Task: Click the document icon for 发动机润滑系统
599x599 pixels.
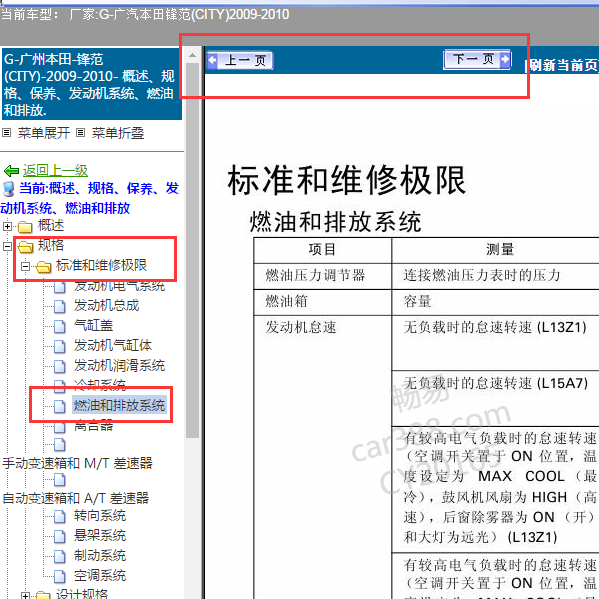Action: (59, 366)
